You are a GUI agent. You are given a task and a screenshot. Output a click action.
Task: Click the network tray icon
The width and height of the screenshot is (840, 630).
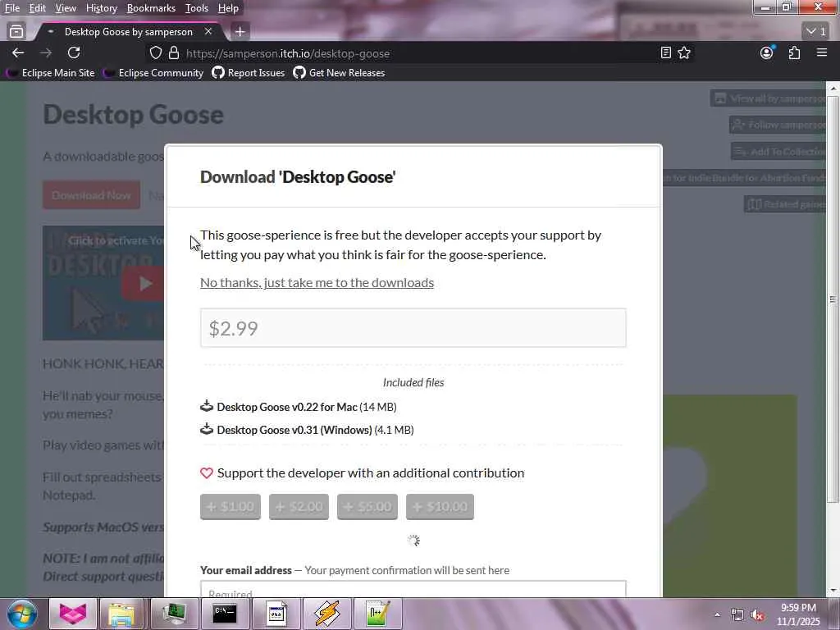coord(737,615)
